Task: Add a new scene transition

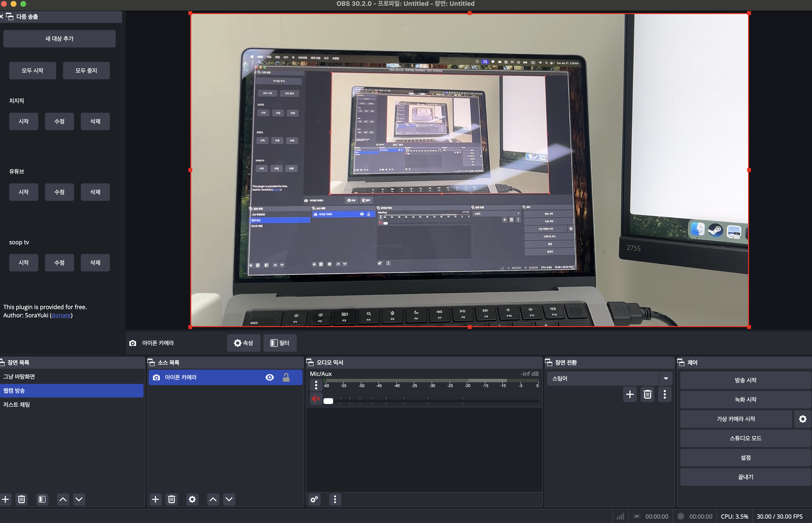Action: tap(629, 394)
